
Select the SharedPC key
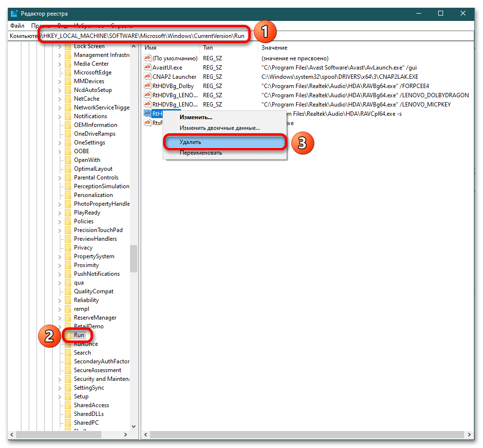86,423
